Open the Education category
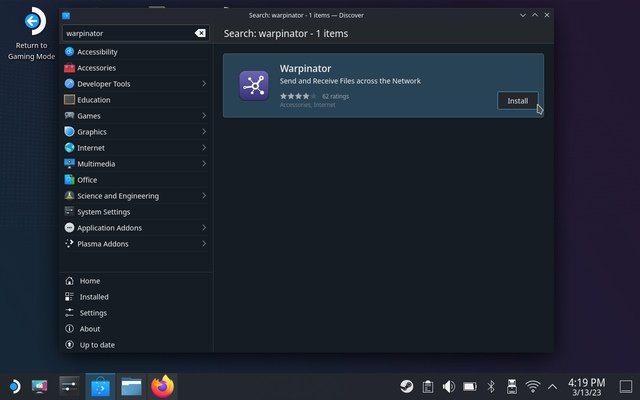This screenshot has width=640, height=400. point(136,100)
